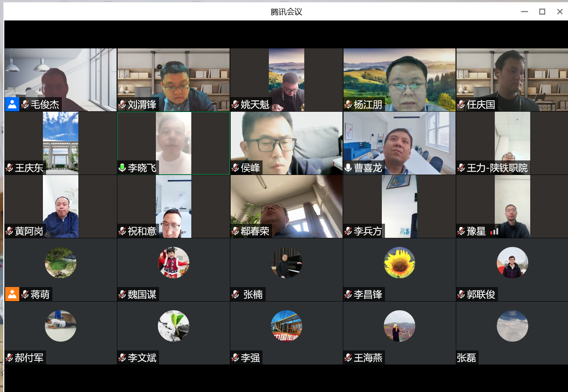Click the 腾讯会议 window title

(x=287, y=12)
